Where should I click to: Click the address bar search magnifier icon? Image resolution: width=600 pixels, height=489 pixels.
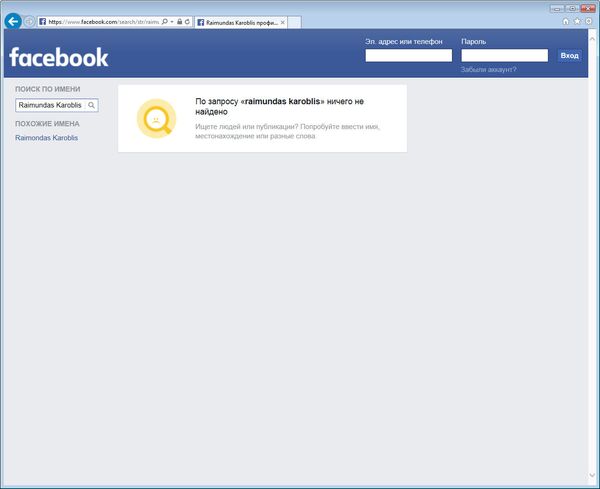(x=165, y=22)
